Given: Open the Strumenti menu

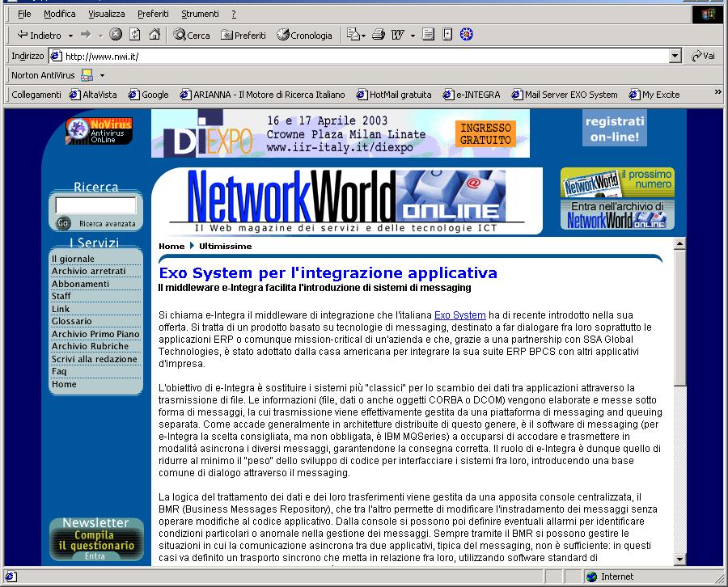Looking at the screenshot, I should pos(200,14).
